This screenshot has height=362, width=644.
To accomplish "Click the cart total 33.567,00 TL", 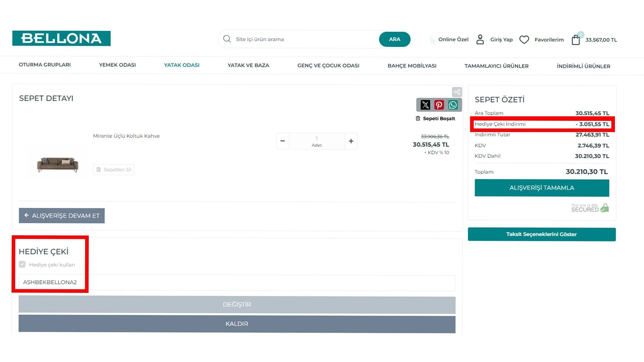I will (x=601, y=40).
